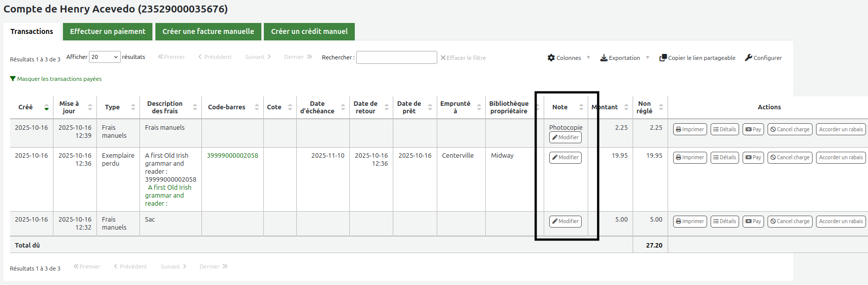Change the Afficher results-per-page select
The image size is (868, 285).
coord(104,57)
